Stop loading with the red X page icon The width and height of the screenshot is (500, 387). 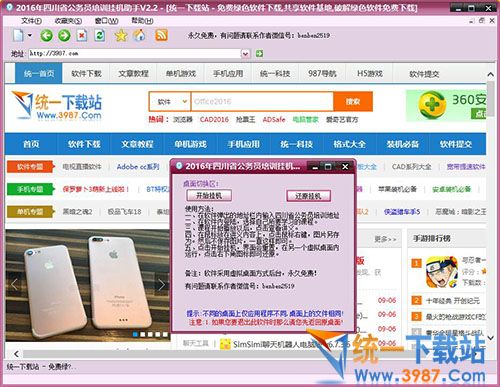(82, 35)
